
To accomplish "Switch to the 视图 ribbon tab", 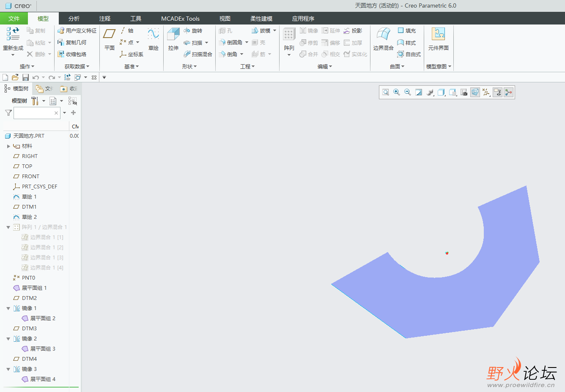I will (x=225, y=19).
